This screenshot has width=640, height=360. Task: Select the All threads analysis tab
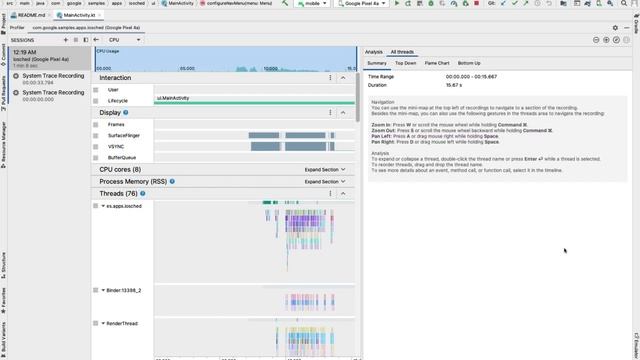(x=402, y=52)
